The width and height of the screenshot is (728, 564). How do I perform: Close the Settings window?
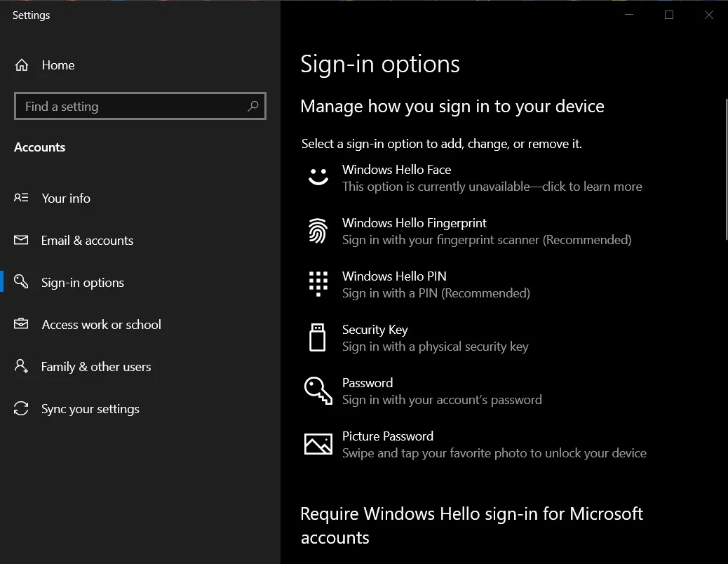point(709,15)
